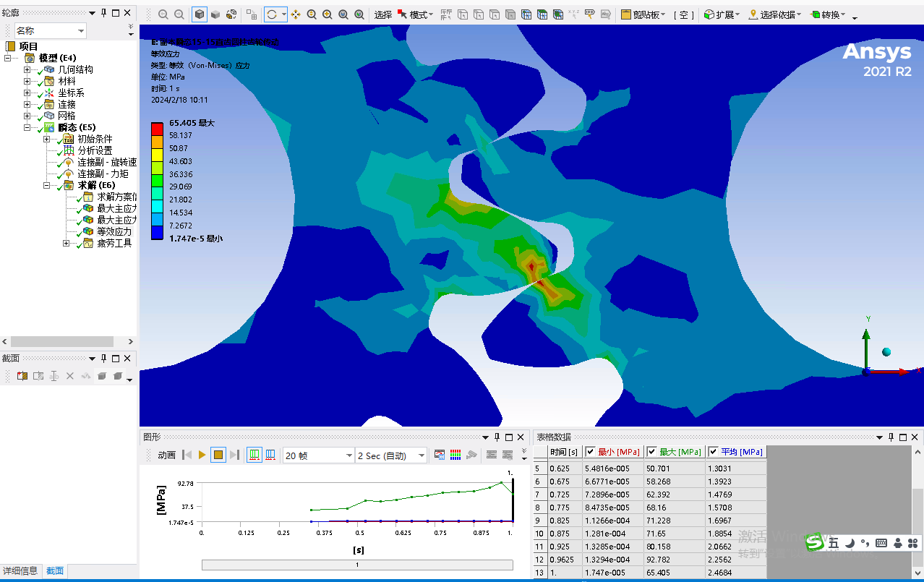Image resolution: width=924 pixels, height=582 pixels.
Task: Jump to the next animation frame
Action: [234, 455]
